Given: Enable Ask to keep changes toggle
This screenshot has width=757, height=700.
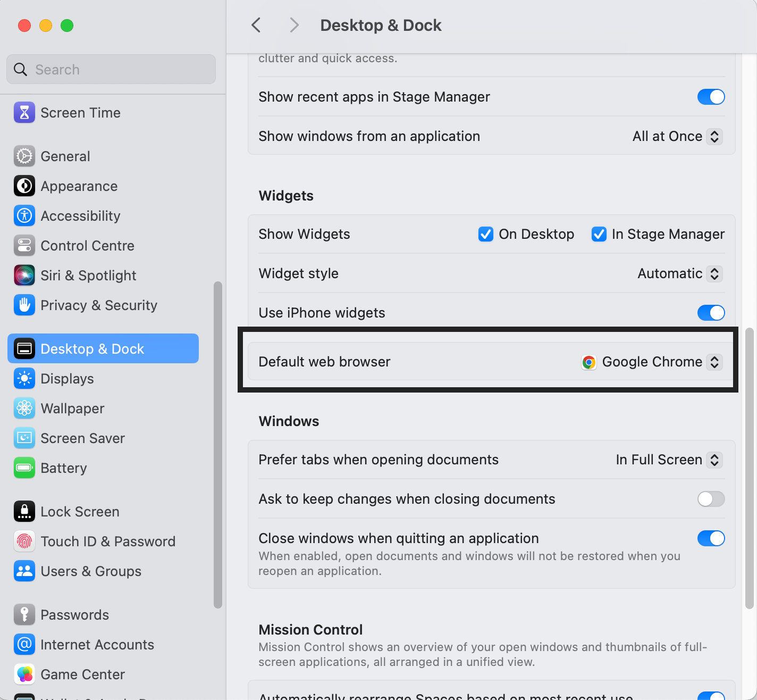Looking at the screenshot, I should (x=711, y=499).
